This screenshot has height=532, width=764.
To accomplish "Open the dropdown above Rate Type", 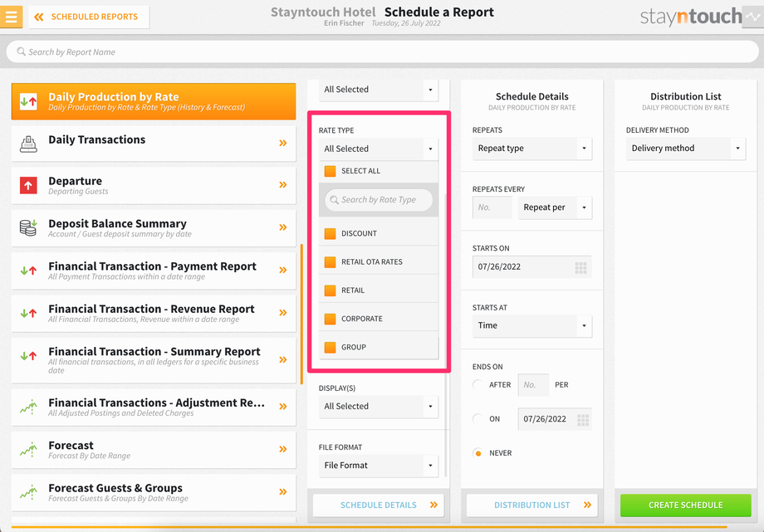I will 379,90.
